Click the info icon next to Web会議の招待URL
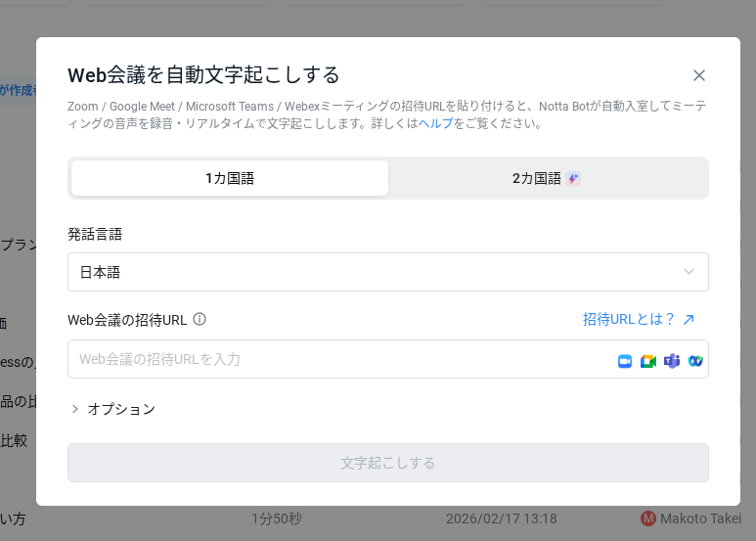 [200, 320]
